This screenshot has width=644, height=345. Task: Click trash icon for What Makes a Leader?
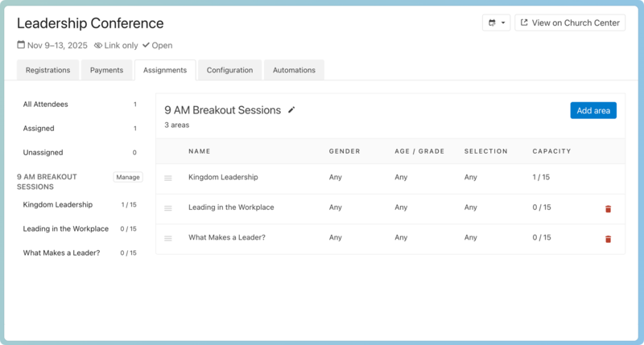(x=608, y=239)
